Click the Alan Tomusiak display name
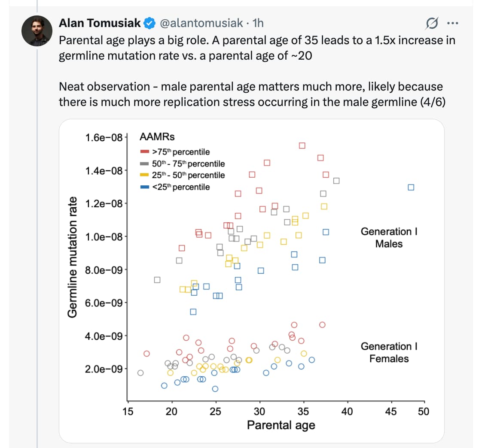This screenshot has height=448, width=494. click(x=100, y=23)
